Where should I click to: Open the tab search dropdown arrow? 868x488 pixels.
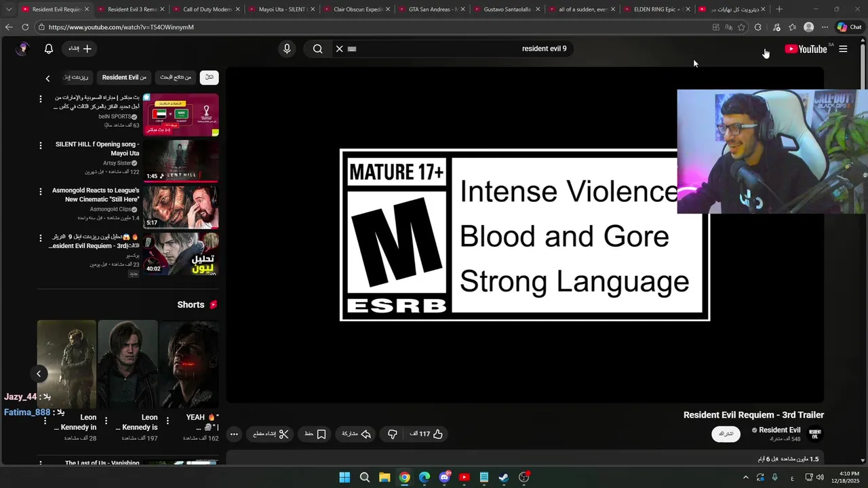point(8,9)
